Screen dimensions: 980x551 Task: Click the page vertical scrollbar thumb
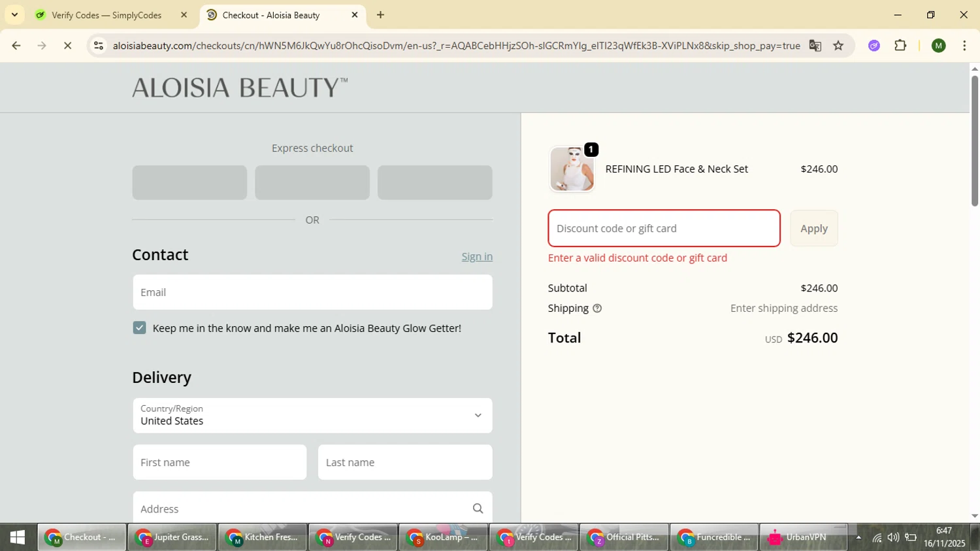click(x=974, y=141)
